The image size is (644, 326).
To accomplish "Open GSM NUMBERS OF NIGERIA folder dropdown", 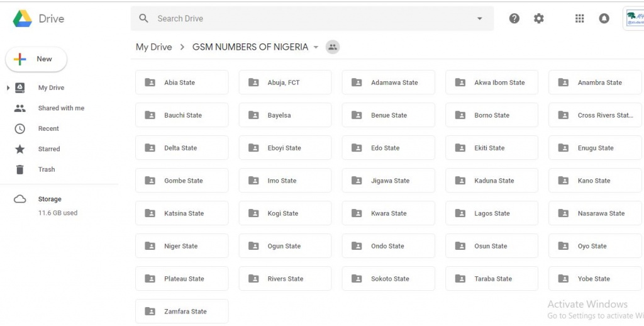I will (x=316, y=47).
